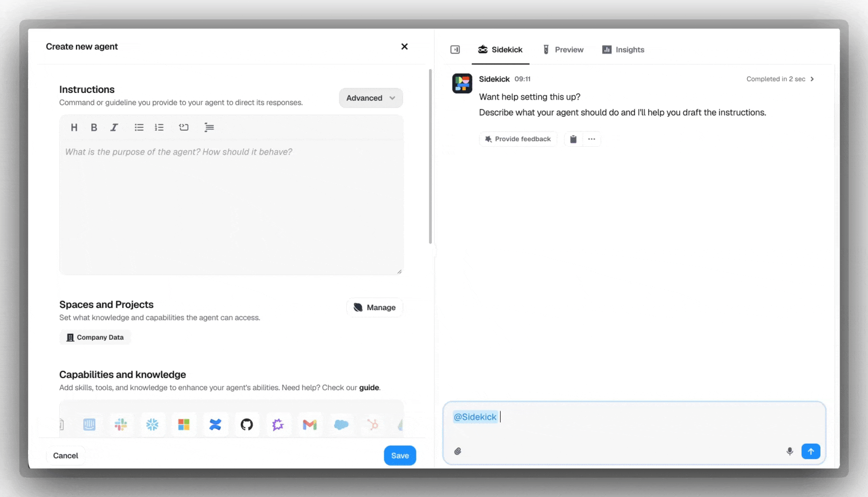Send the message with the arrow button
868x497 pixels.
[x=811, y=451]
